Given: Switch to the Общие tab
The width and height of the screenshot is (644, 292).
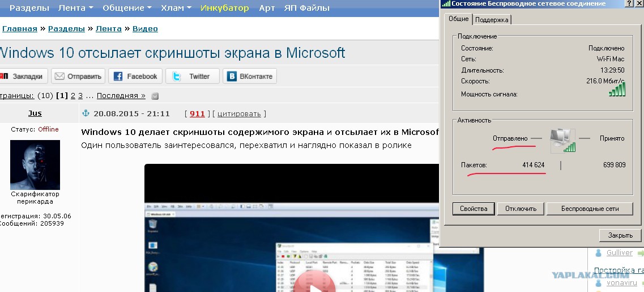Looking at the screenshot, I should click(458, 19).
